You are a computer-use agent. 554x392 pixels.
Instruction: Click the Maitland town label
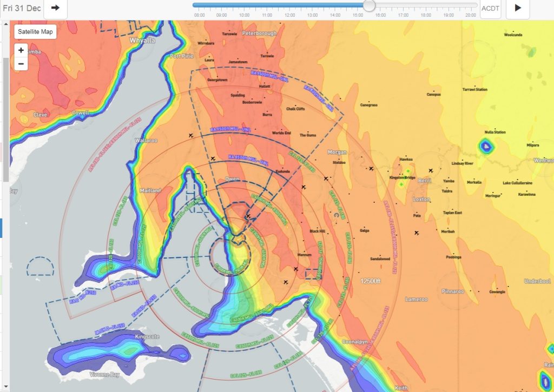click(150, 190)
